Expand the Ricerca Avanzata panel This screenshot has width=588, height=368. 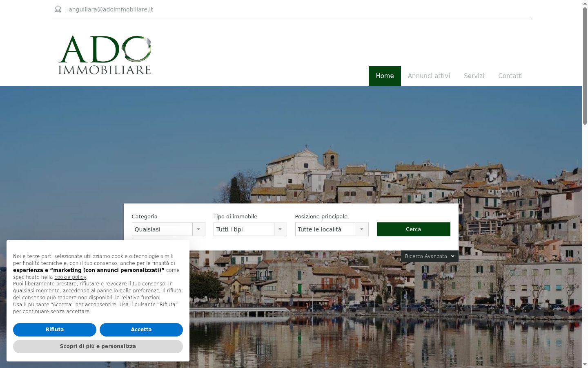430,256
